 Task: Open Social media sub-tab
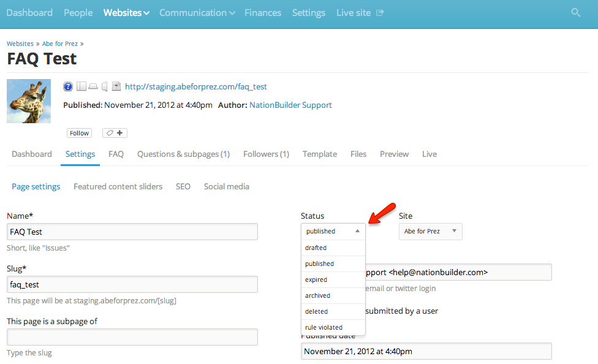pyautogui.click(x=227, y=186)
